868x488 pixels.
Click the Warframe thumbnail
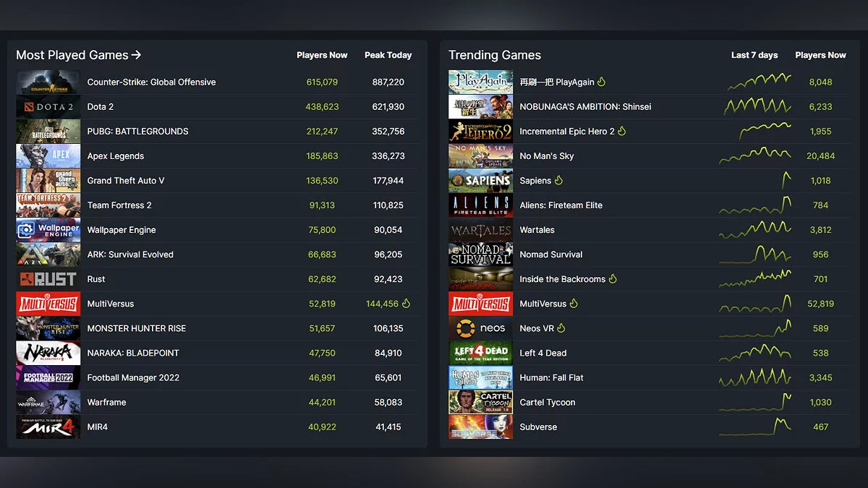tap(48, 402)
